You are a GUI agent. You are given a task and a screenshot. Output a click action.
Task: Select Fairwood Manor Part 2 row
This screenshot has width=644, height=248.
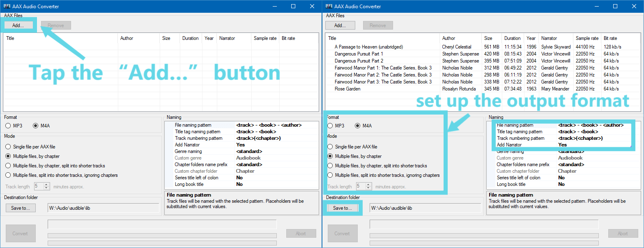(483, 75)
